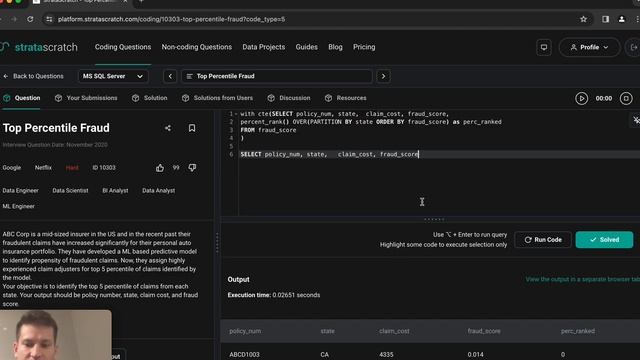Click the browser address bar URL
Screen dimensions: 640x360
click(171, 19)
